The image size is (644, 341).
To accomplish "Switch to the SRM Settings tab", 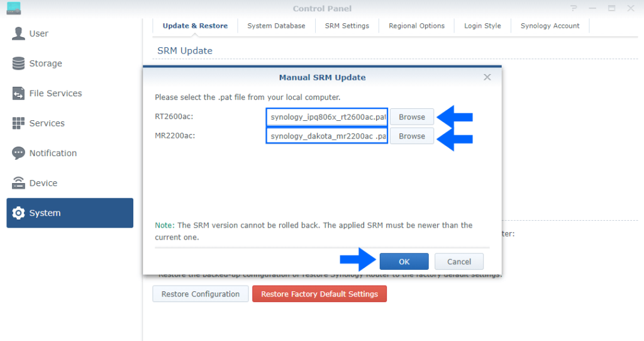I will click(x=347, y=26).
